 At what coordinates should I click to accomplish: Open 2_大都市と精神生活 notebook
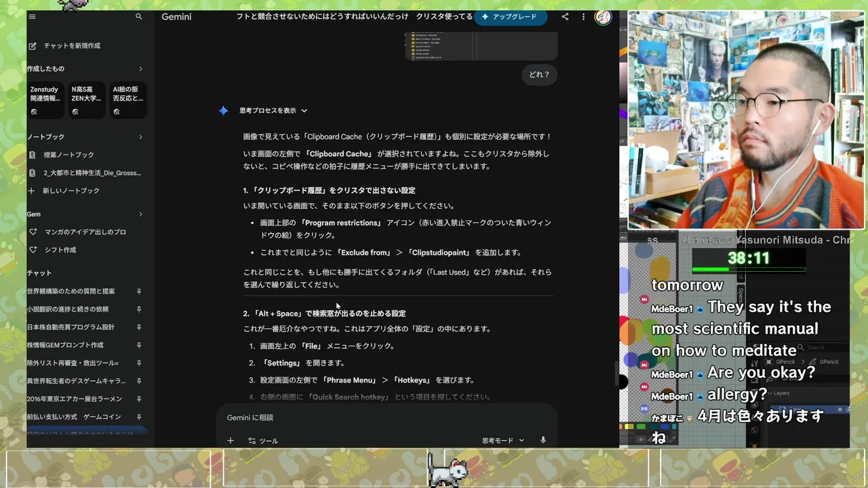tap(85, 173)
